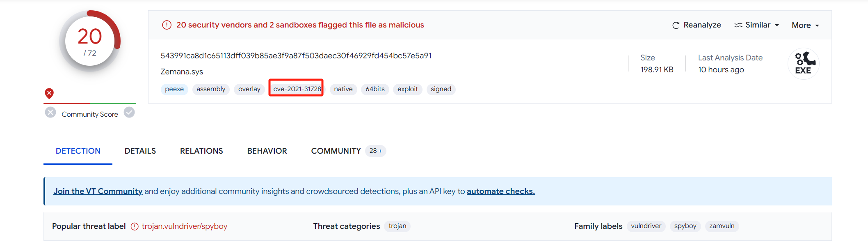
Task: Open the More dropdown menu
Action: click(805, 25)
